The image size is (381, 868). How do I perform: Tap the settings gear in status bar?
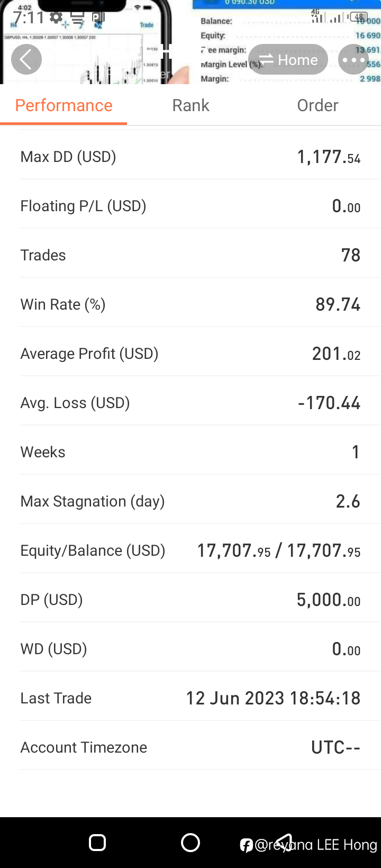point(56,17)
